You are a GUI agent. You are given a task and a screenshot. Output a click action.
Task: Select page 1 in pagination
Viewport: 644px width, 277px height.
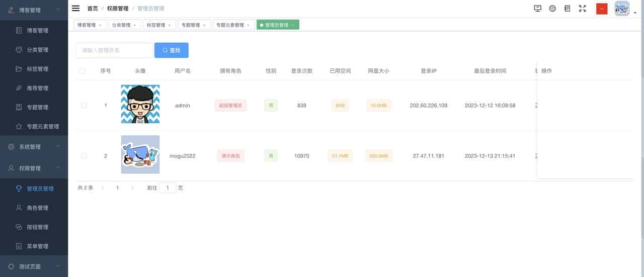coord(118,188)
